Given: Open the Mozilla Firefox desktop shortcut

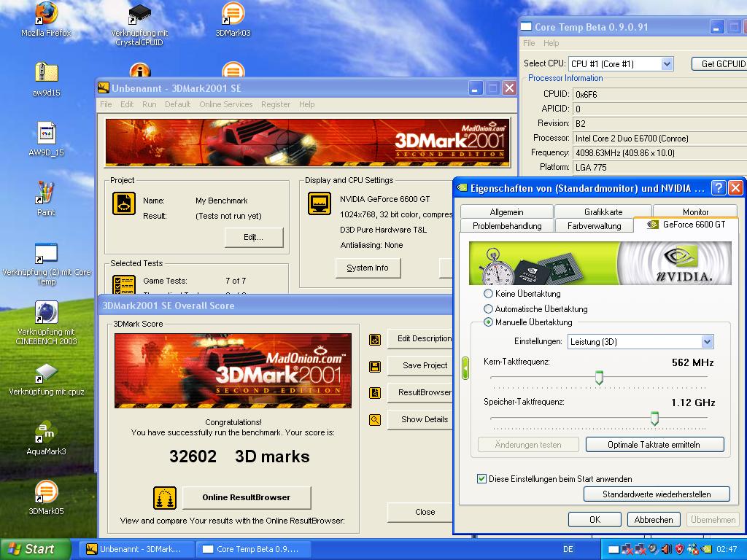Looking at the screenshot, I should pos(46,15).
